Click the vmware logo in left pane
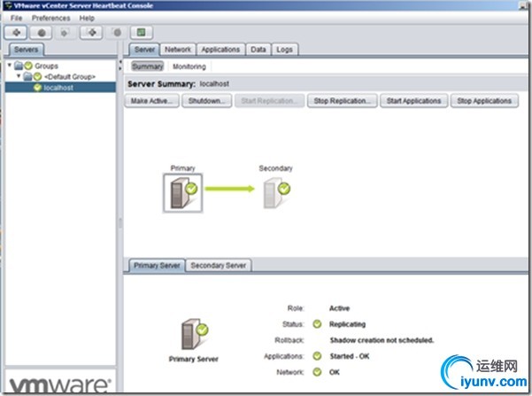Image resolution: width=532 pixels, height=396 pixels. (59, 384)
